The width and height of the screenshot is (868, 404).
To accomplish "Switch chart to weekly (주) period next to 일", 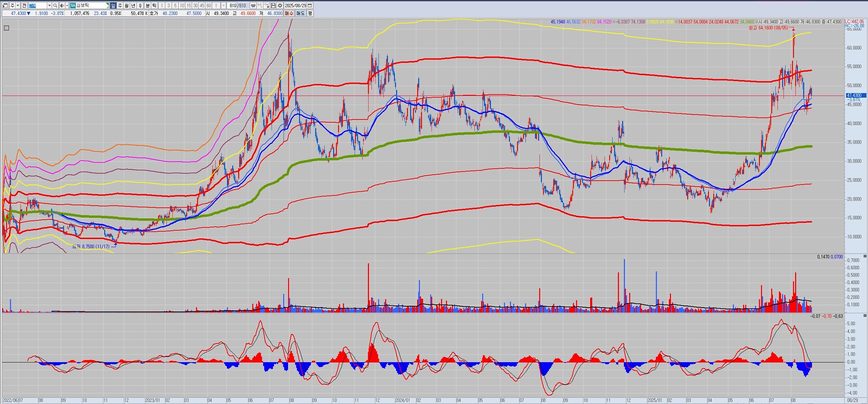I will click(x=120, y=5).
